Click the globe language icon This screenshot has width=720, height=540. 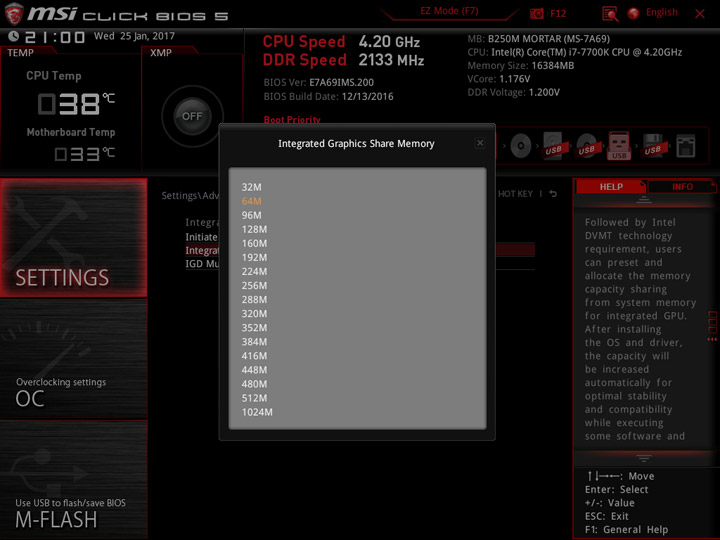(634, 13)
